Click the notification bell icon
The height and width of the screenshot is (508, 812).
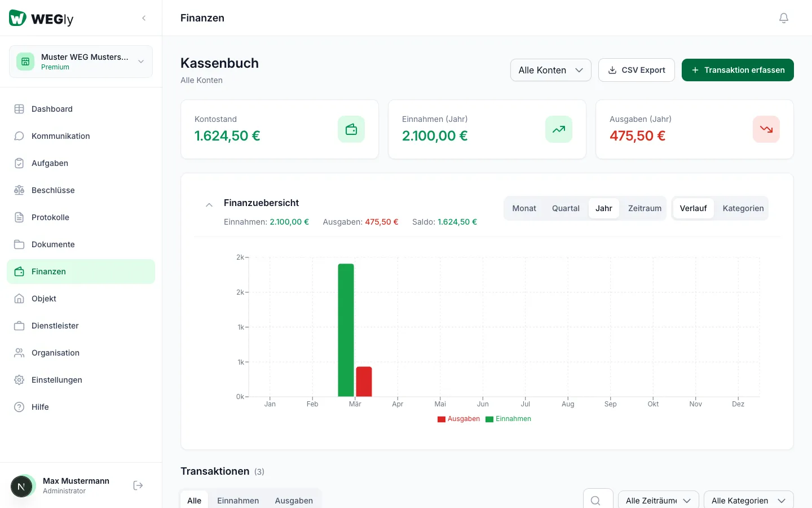[x=784, y=17]
